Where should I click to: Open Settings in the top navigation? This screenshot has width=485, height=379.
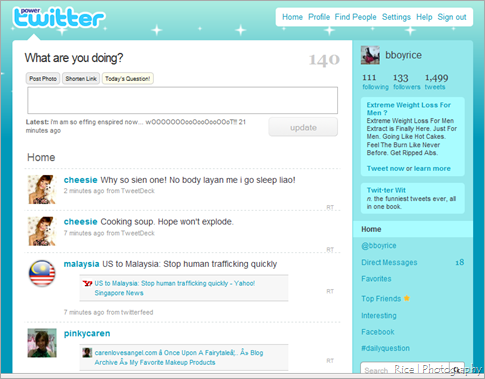click(x=396, y=17)
